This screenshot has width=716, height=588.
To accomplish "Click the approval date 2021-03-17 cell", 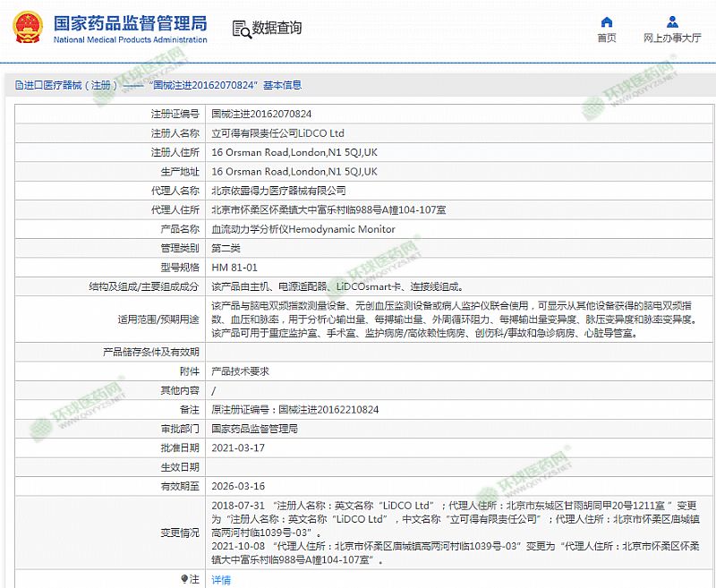I will click(238, 447).
